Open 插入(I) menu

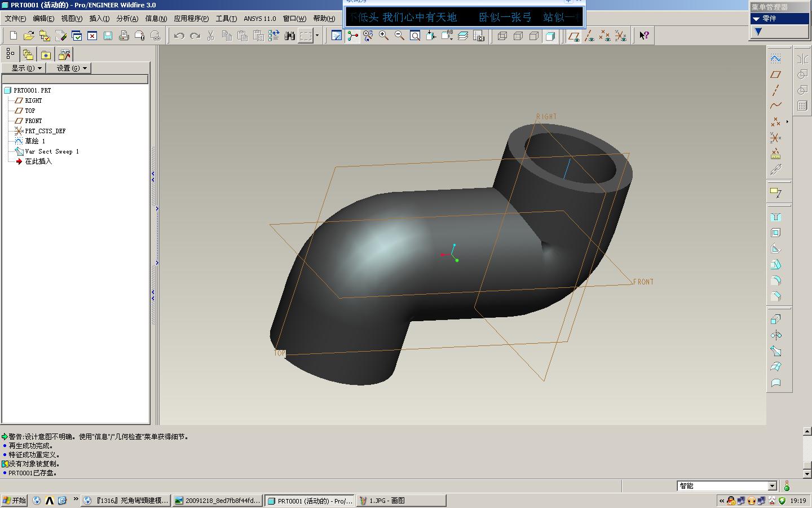99,19
